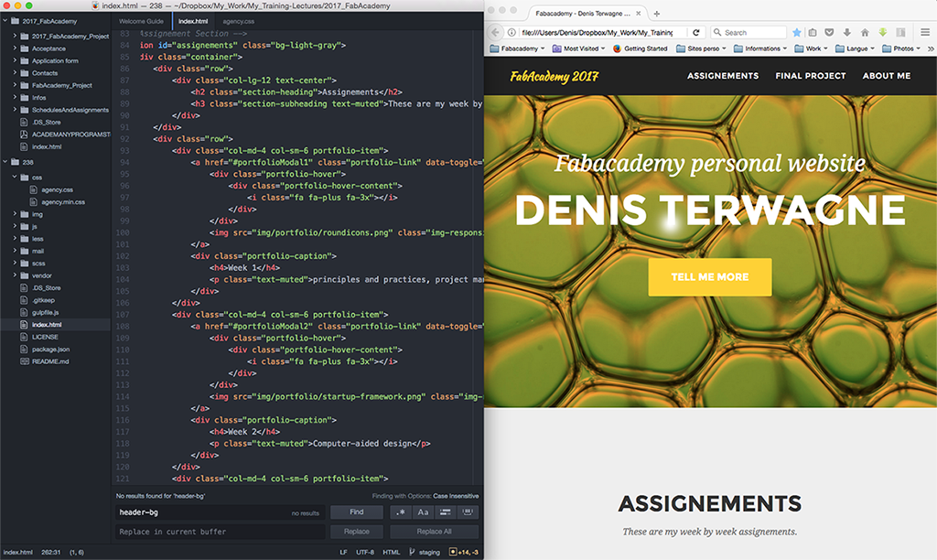Click the green download extension icon
937x560 pixels.
pos(883,32)
